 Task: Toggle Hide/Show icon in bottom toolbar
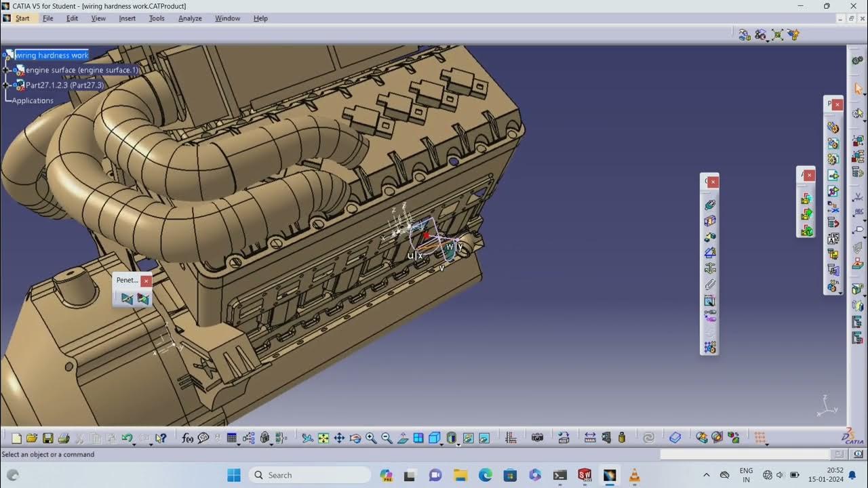coord(469,439)
